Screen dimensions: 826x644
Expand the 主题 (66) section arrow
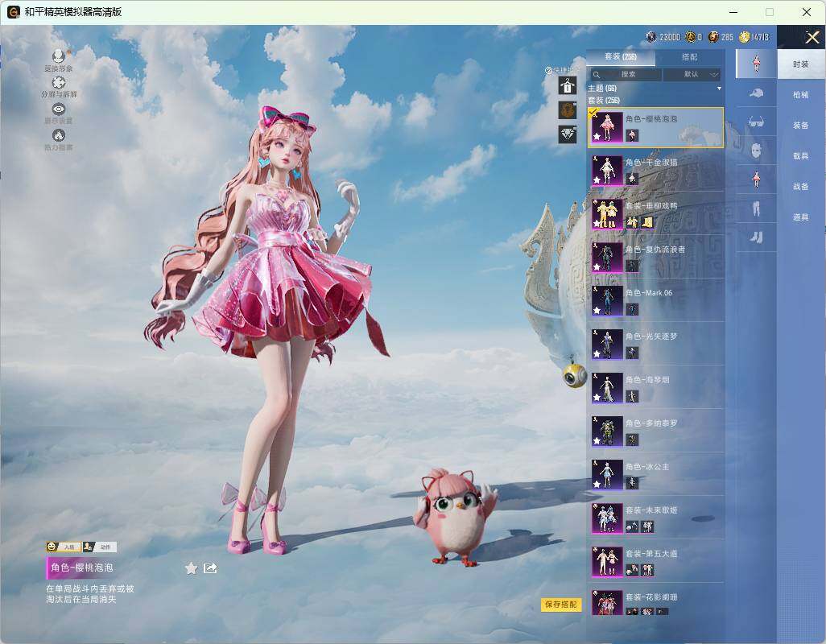(x=719, y=89)
